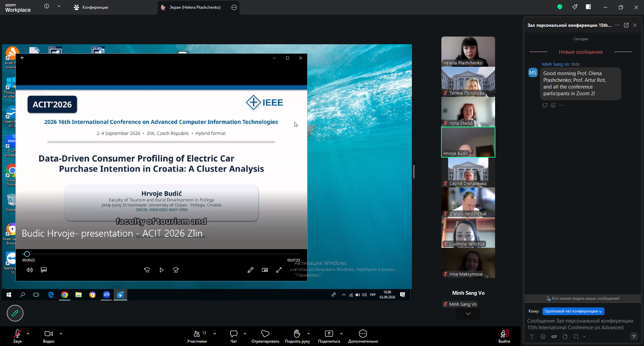Viewport: 644px width, 346px height.
Task: Expand participants options arrow beside Участники
Action: point(215,334)
